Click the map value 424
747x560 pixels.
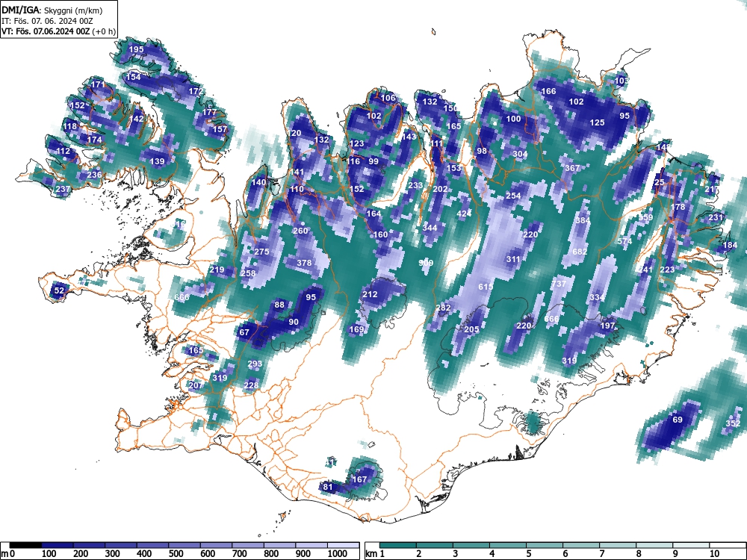click(x=464, y=214)
